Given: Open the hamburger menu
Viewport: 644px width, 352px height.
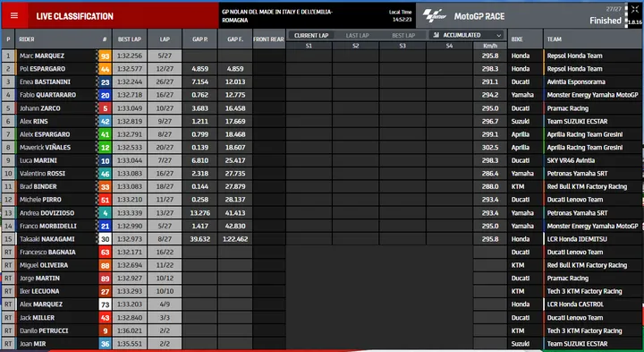Looking at the screenshot, I should 14,15.
